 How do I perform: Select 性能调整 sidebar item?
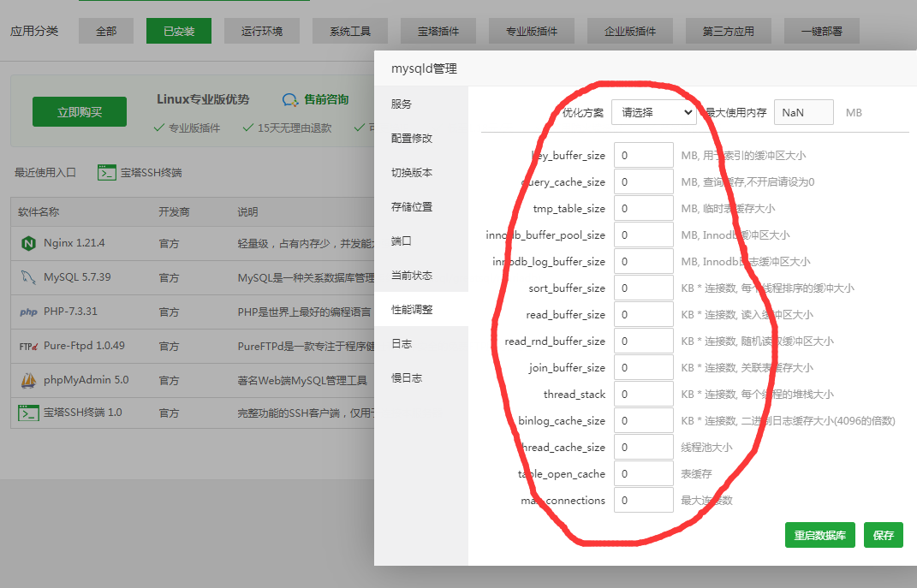click(421, 309)
